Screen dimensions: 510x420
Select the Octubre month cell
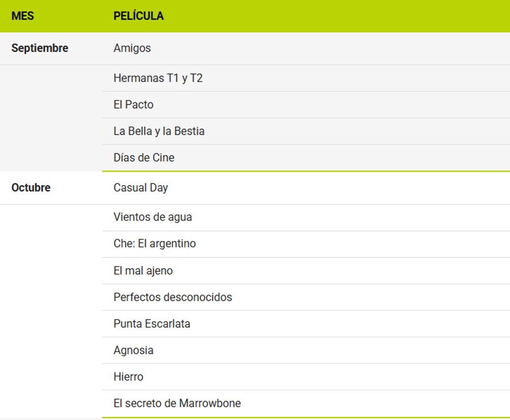pos(31,187)
